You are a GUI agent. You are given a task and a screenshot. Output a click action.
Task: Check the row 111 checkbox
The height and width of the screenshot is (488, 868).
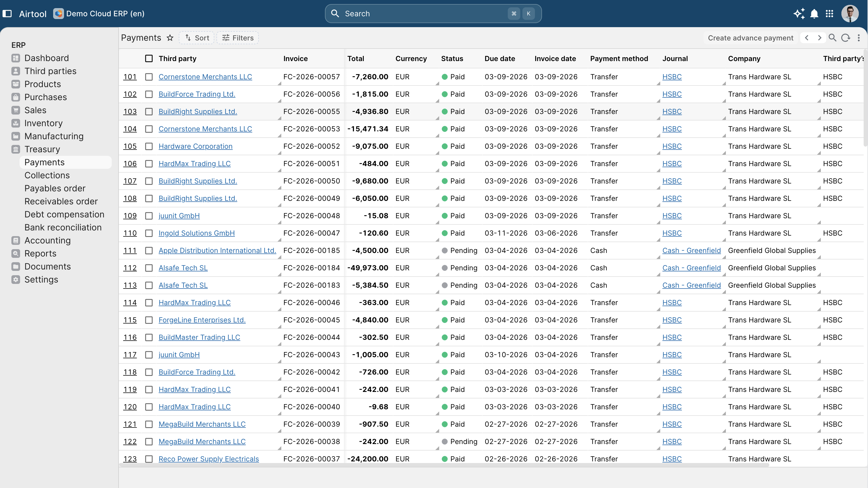(x=149, y=251)
